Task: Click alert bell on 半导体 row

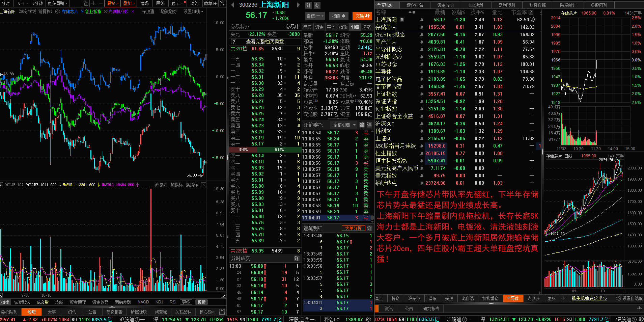Action: (422, 72)
